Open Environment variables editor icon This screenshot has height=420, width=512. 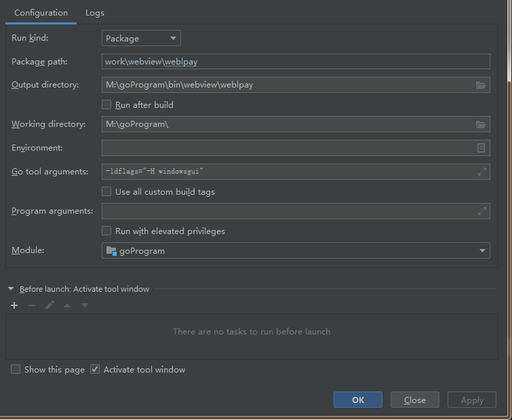[481, 148]
